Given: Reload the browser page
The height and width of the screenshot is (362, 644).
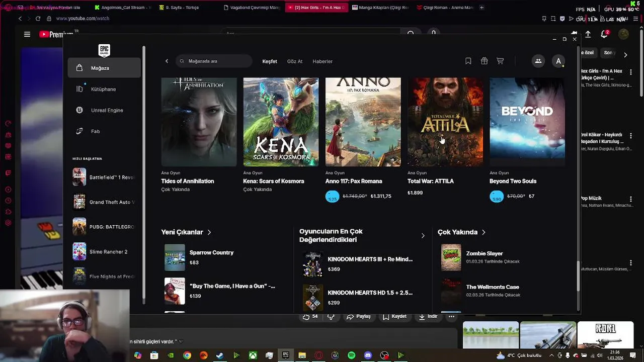Looking at the screenshot, I should pos(38,19).
